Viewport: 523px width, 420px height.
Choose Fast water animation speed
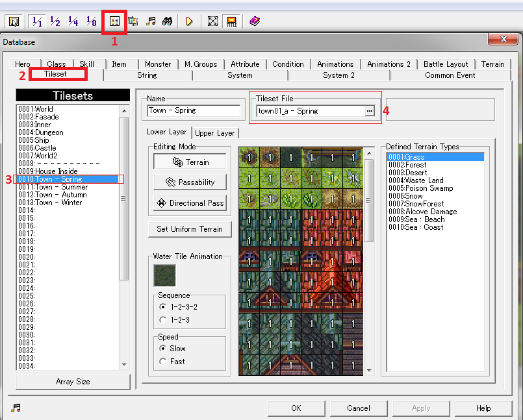point(162,361)
